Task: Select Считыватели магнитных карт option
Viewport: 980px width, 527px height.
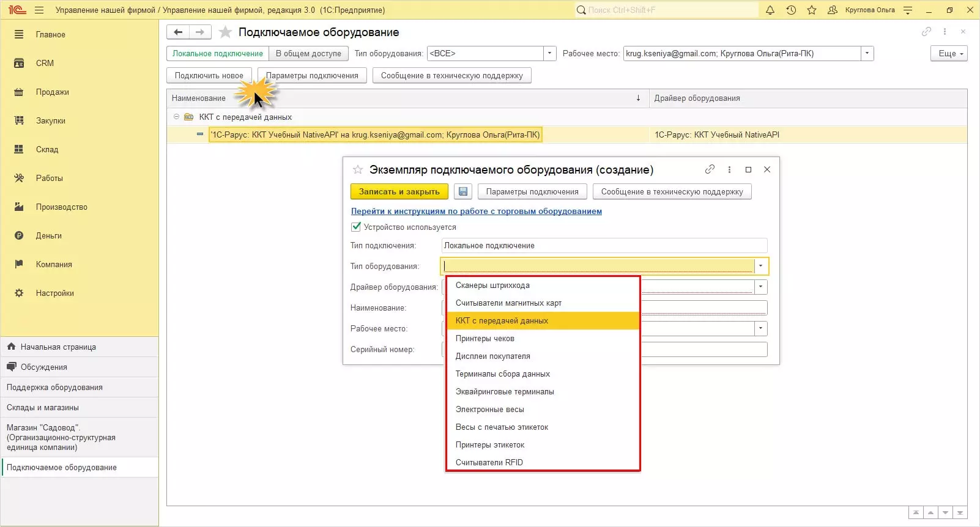Action: [543, 303]
